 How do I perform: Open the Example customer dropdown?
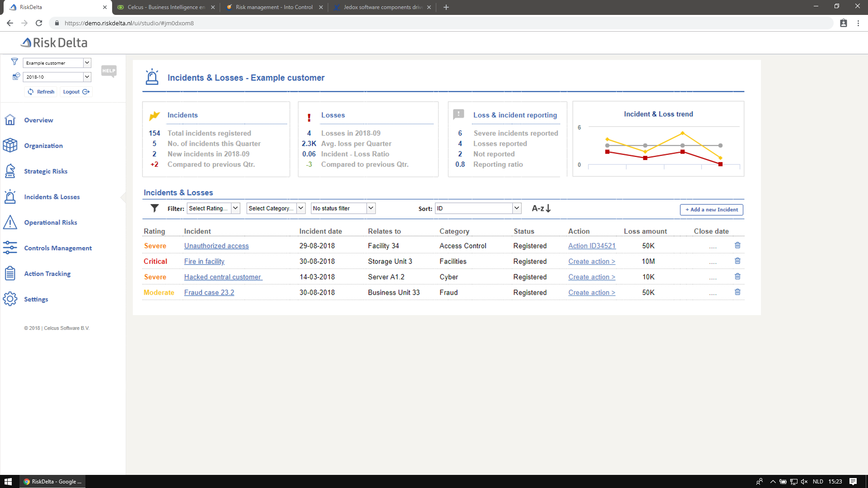click(57, 63)
